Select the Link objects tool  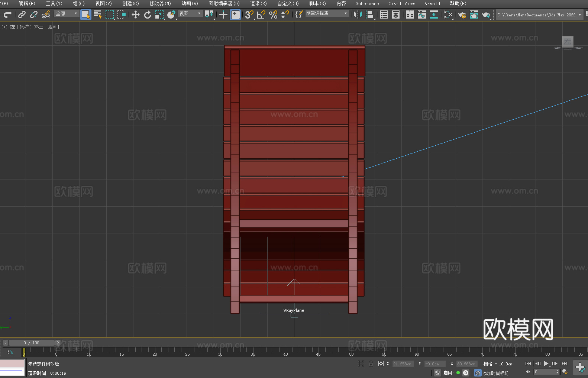point(22,14)
